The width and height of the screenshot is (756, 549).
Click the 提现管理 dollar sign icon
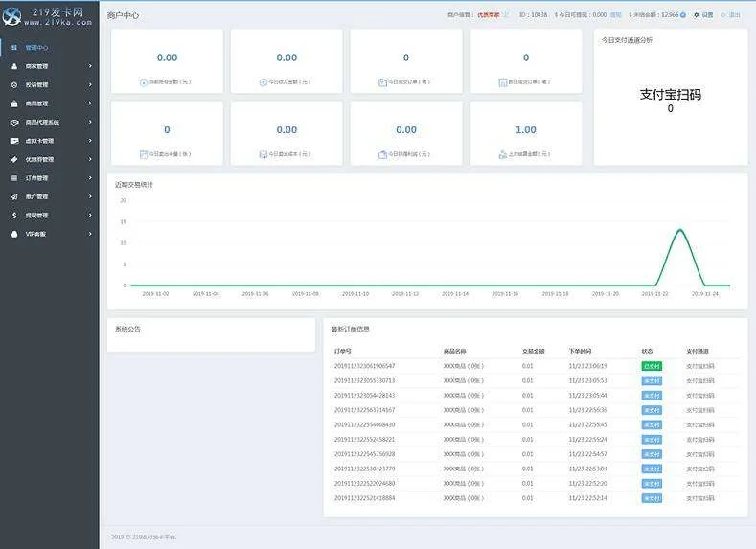click(x=14, y=216)
